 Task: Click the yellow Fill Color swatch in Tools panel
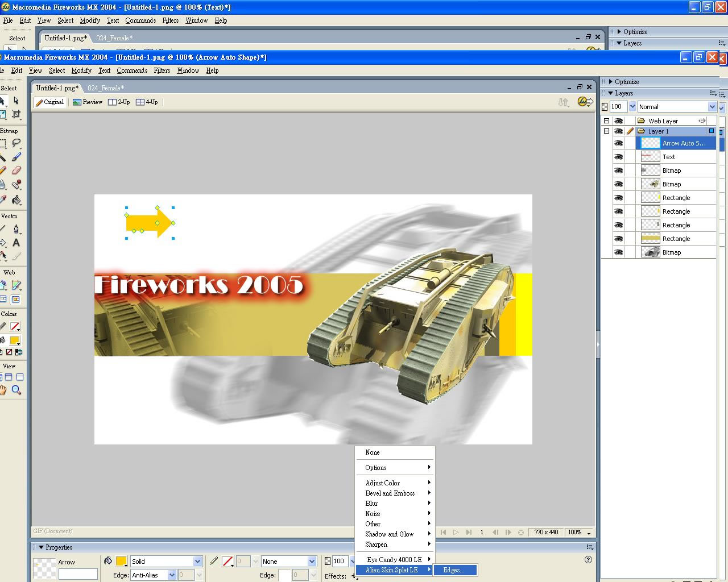point(15,340)
